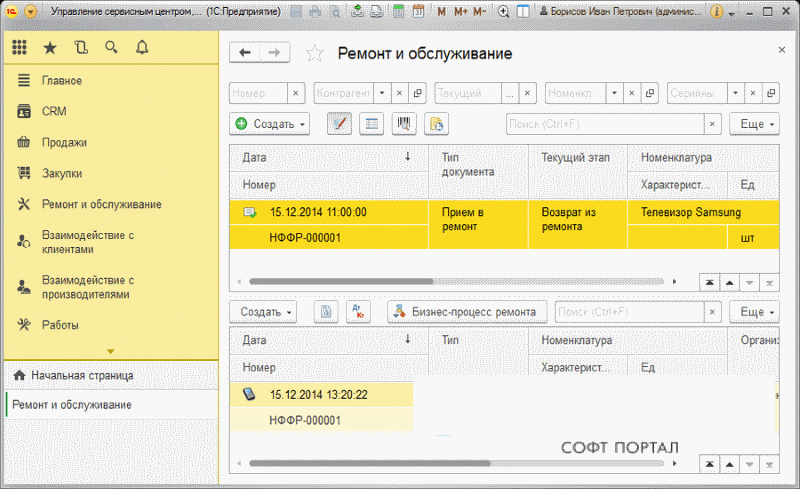The image size is (800, 489).
Task: Open the lower Еще menu
Action: [755, 312]
